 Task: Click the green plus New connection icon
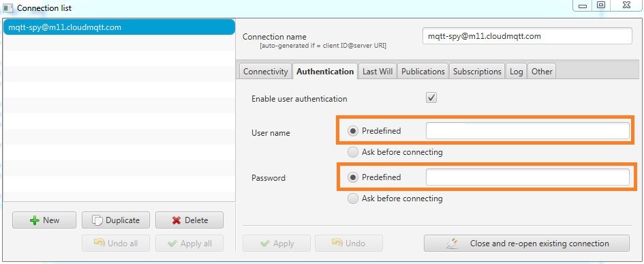click(35, 220)
